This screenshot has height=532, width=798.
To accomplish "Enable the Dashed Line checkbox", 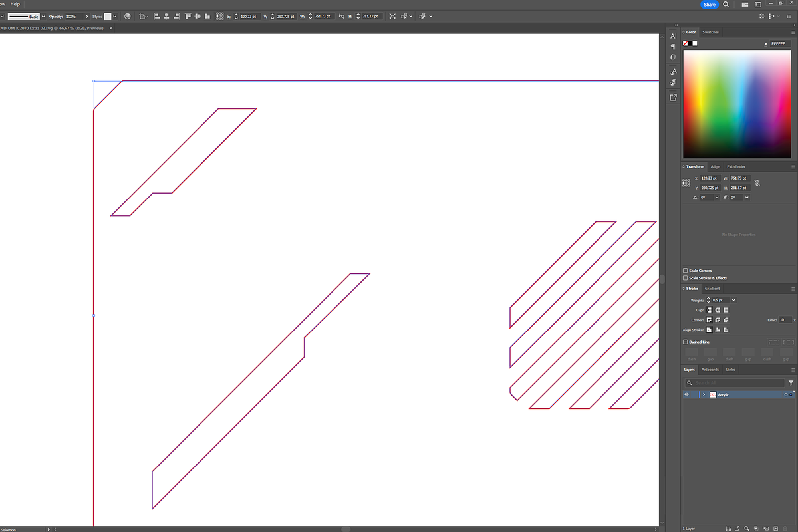I will 686,342.
